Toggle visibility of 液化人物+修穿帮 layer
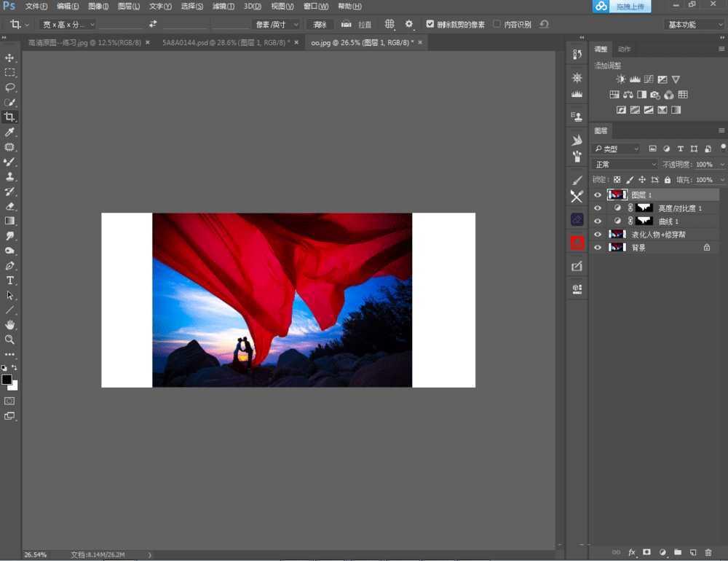Viewport: 728px width, 561px height. point(597,234)
